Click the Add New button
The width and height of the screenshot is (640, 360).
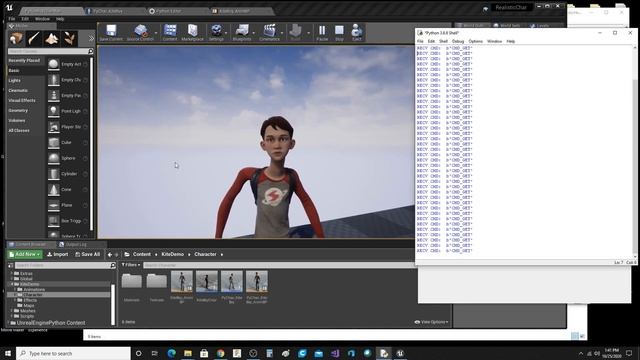tap(24, 254)
